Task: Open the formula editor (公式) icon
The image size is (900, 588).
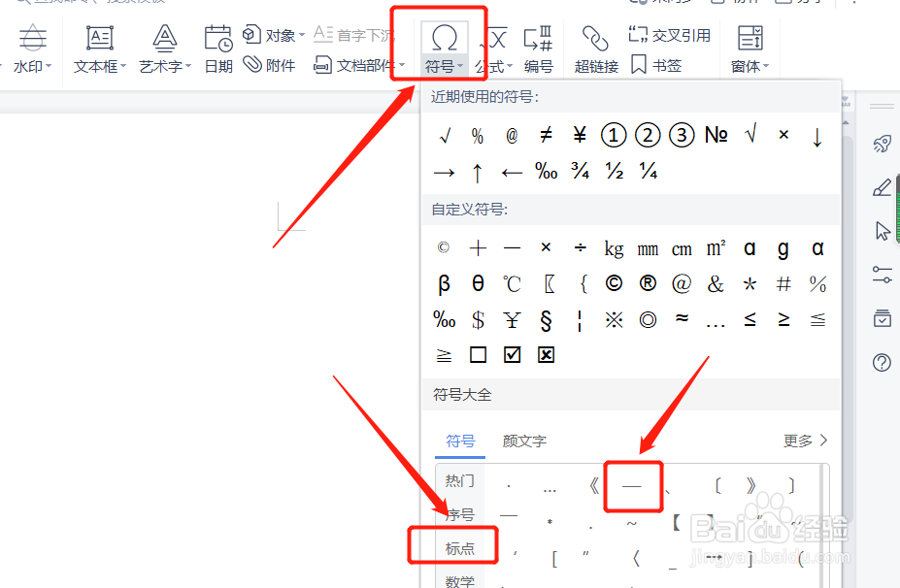Action: 497,47
